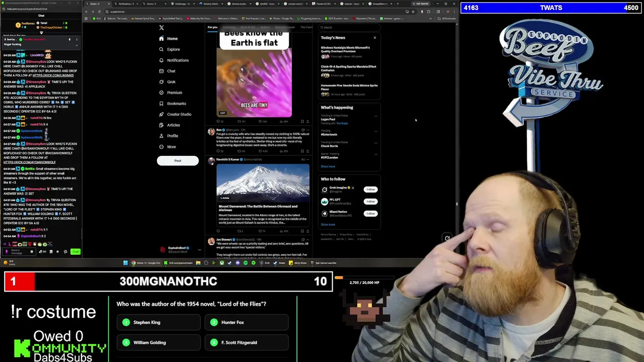Open the Chick-fil-A Spelling Mandela Effect story
Screen dimensions: 644x362
(x=349, y=70)
